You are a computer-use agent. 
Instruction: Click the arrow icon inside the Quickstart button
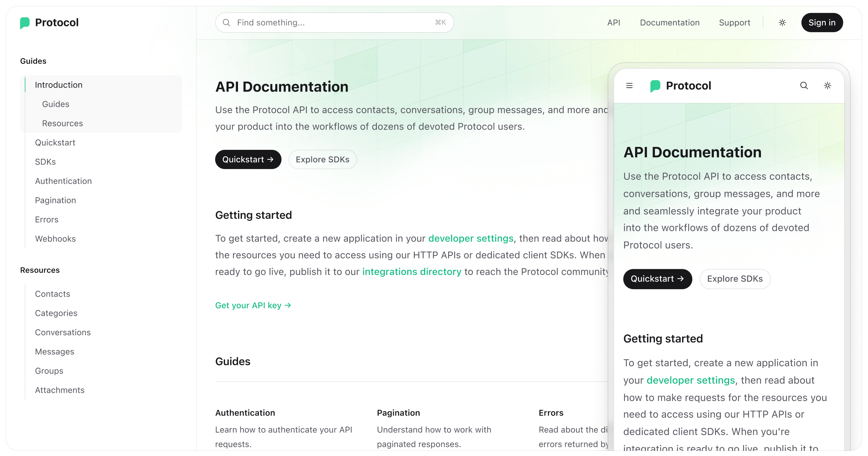click(x=271, y=159)
